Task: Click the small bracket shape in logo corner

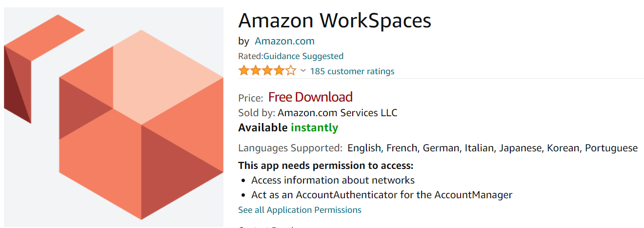Action: point(29,59)
